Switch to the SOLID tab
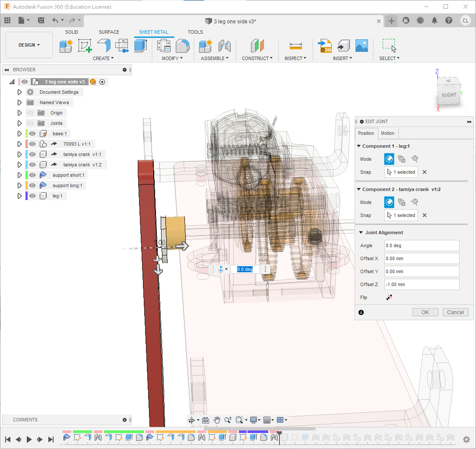The width and height of the screenshot is (476, 449). [72, 32]
